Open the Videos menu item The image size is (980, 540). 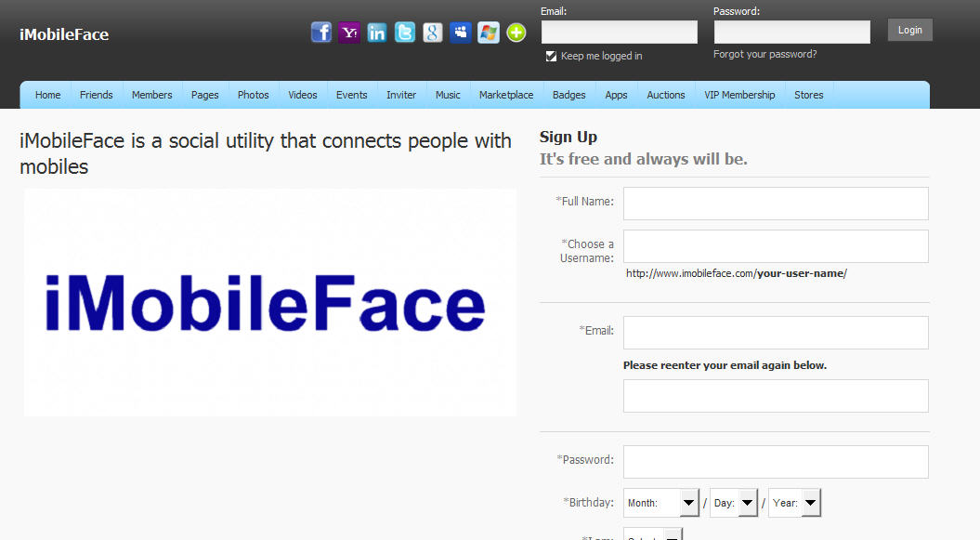[303, 95]
